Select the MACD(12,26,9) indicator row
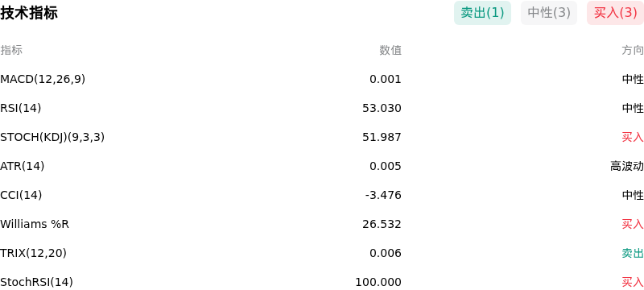 pos(322,79)
